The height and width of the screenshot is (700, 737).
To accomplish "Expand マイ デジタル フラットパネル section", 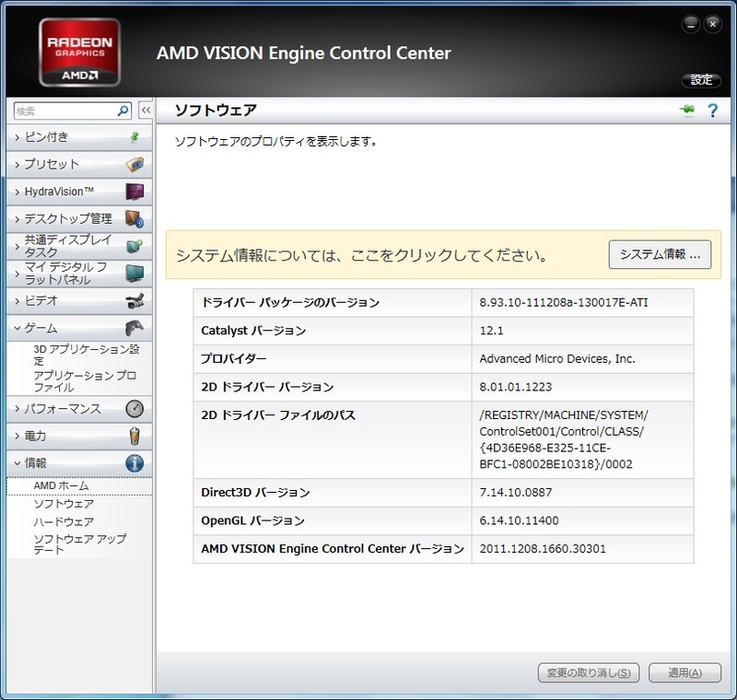I will 79,274.
